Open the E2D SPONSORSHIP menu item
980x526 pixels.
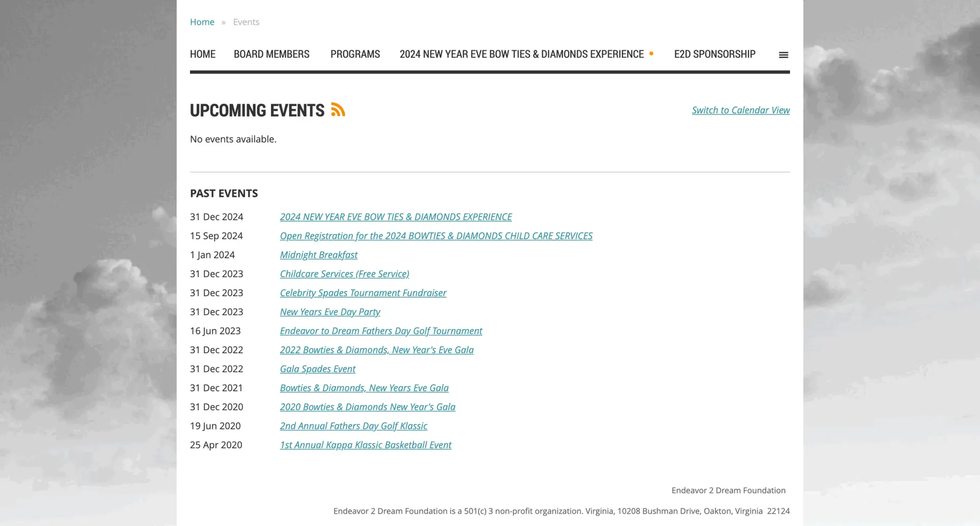pos(715,54)
